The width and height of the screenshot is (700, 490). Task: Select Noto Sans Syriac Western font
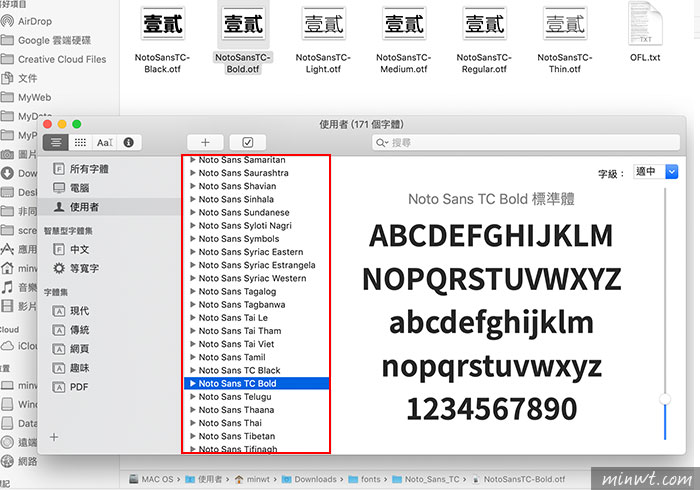[252, 278]
